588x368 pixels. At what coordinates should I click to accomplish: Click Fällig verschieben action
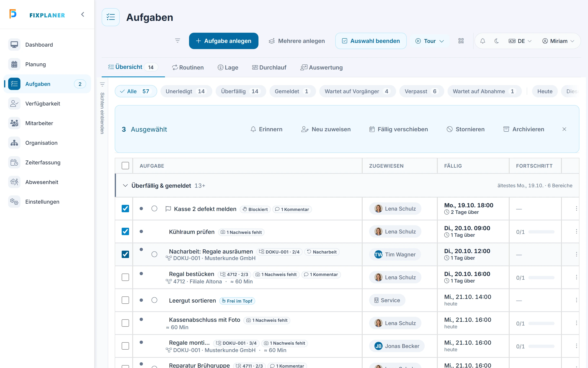[x=399, y=129]
